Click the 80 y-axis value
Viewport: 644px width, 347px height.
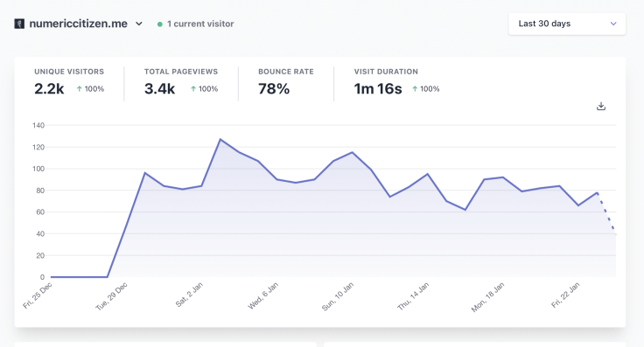[x=40, y=191]
